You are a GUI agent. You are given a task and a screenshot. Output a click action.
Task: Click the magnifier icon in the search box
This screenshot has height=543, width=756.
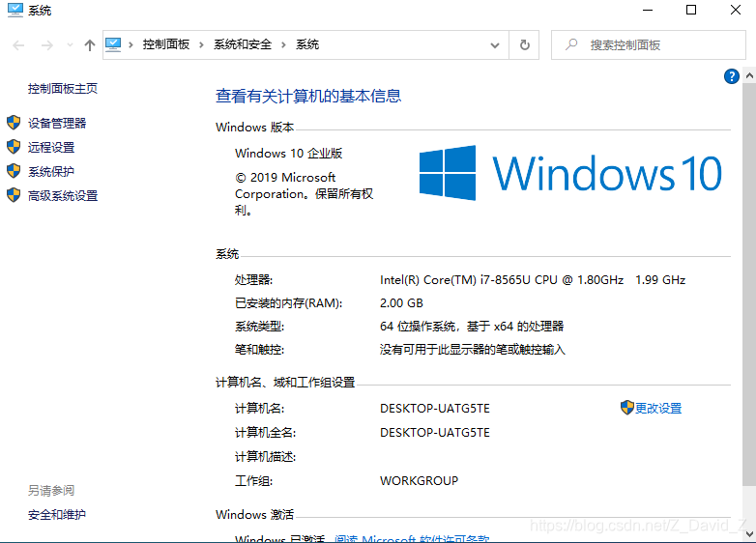pyautogui.click(x=571, y=44)
